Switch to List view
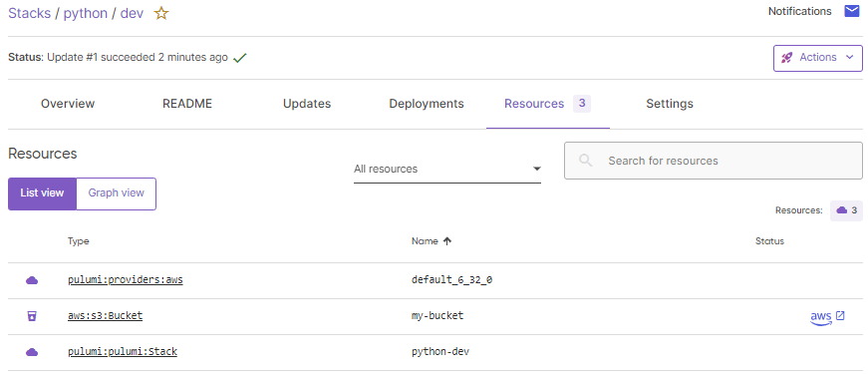This screenshot has width=868, height=379. pos(42,193)
